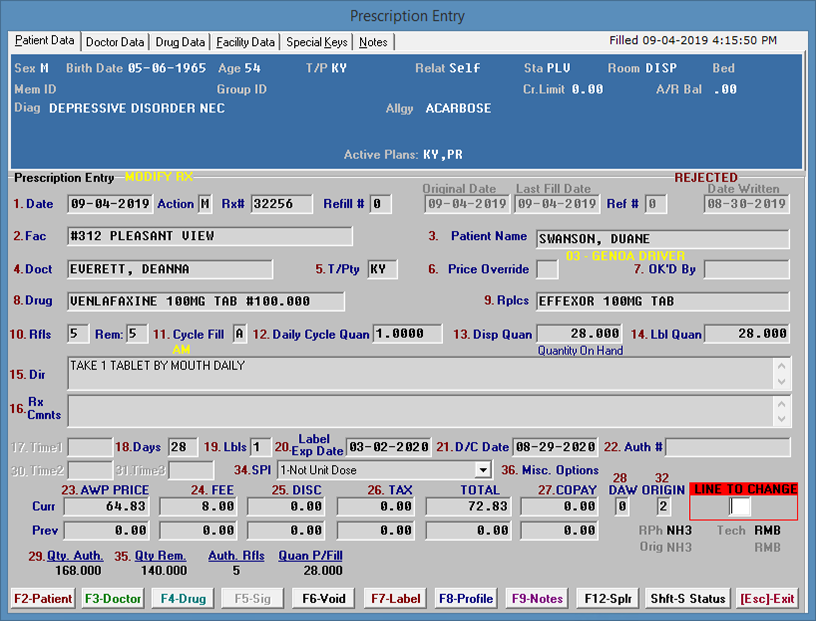
Task: Go to the Special Keys tab
Action: [x=317, y=42]
